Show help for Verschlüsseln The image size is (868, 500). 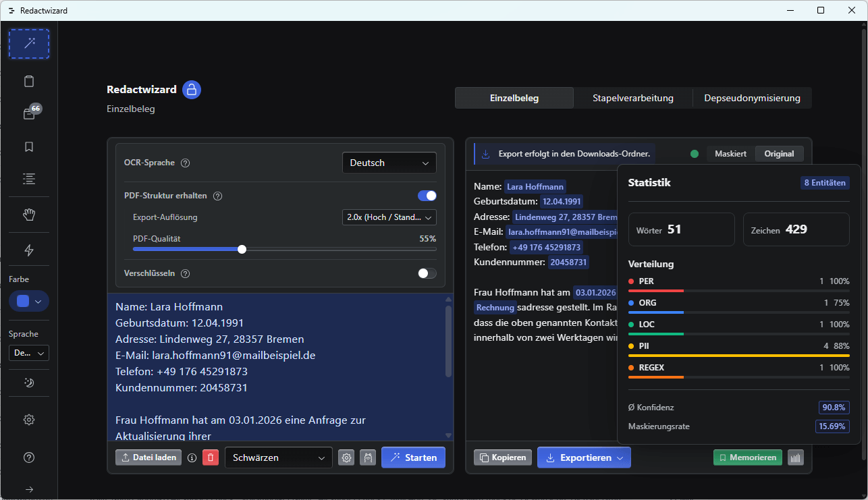(x=186, y=273)
